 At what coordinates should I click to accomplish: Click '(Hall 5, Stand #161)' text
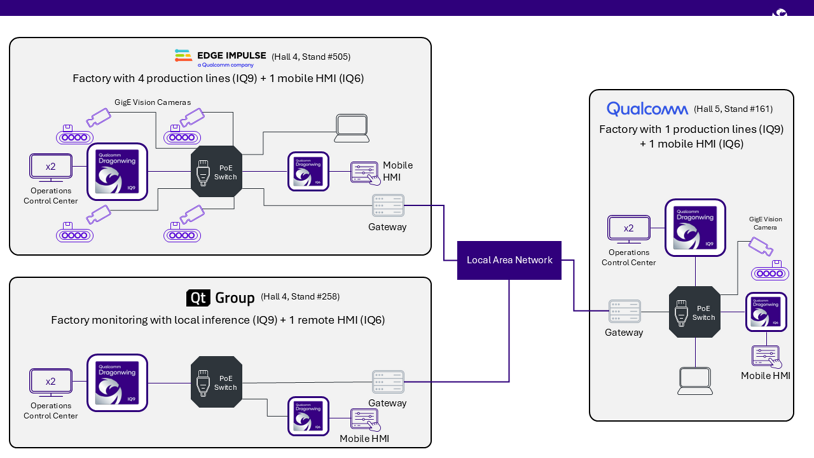pyautogui.click(x=733, y=109)
